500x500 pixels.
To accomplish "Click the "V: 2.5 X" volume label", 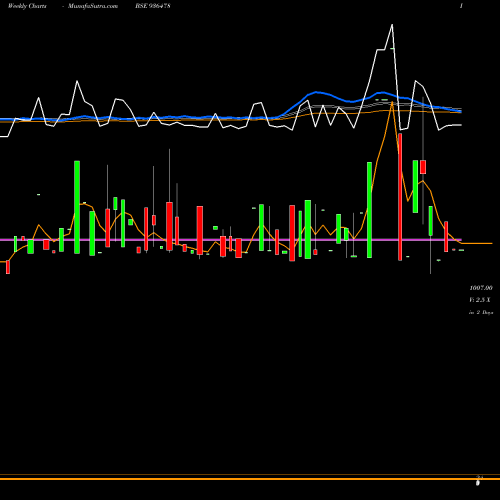I will click(x=480, y=300).
